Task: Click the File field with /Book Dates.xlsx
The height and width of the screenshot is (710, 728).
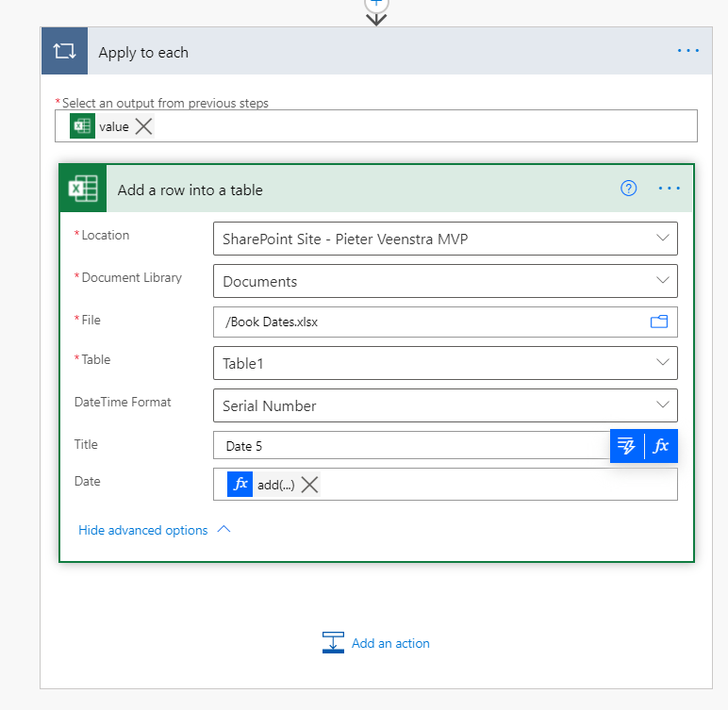Action: tap(445, 322)
